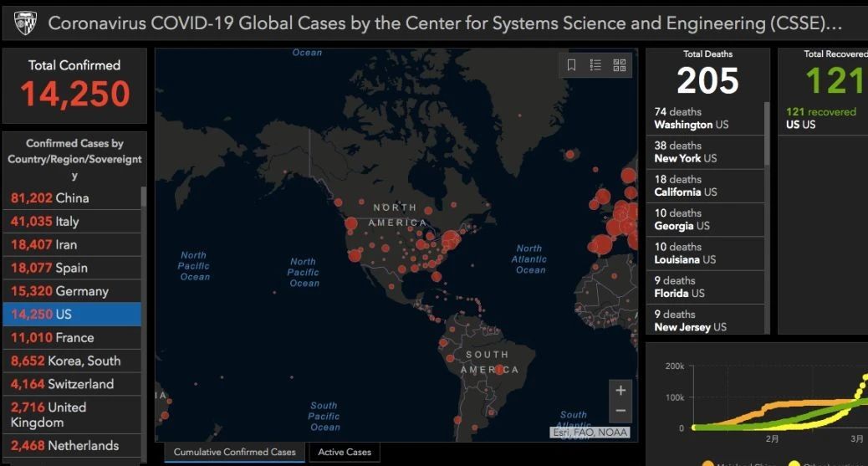Click the 121 recovered US entry

(x=821, y=118)
